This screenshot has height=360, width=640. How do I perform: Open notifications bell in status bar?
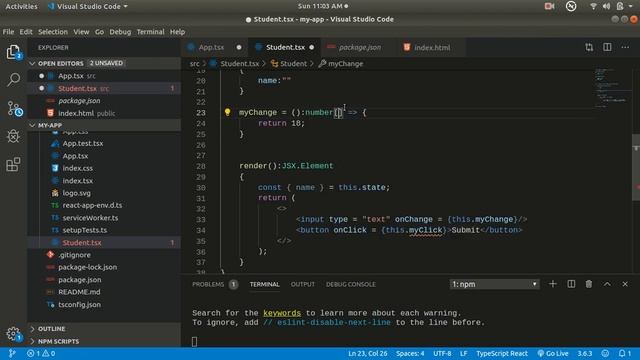point(624,353)
